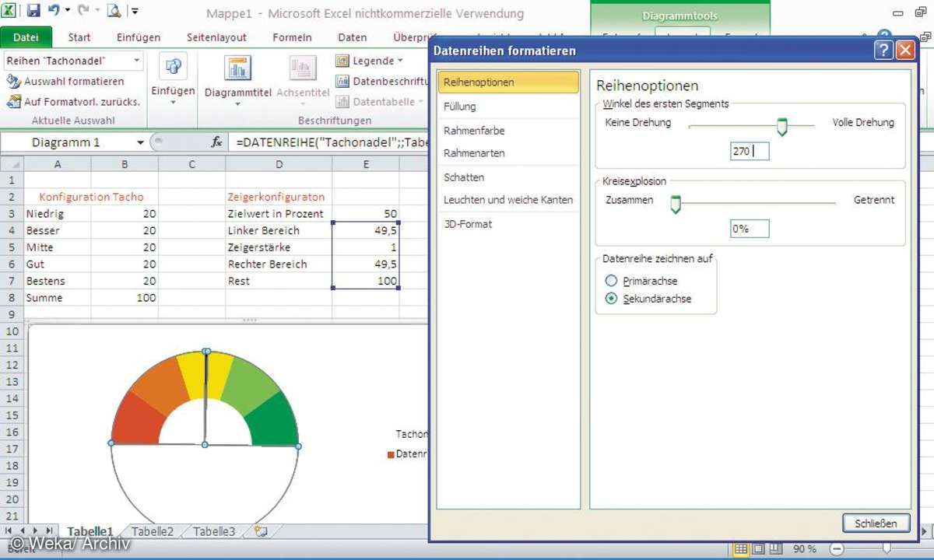Click the Redo arrow icon
This screenshot has width=934, height=560.
(83, 11)
